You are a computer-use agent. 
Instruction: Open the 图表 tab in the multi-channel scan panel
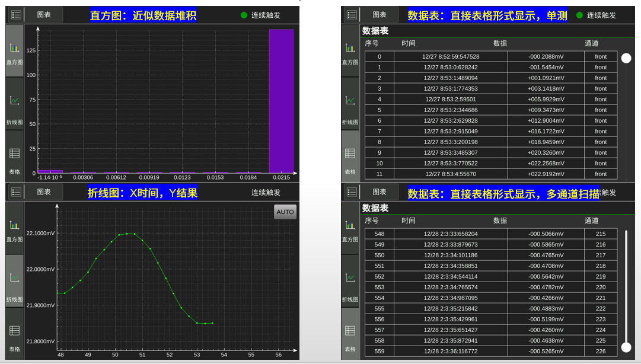click(380, 192)
